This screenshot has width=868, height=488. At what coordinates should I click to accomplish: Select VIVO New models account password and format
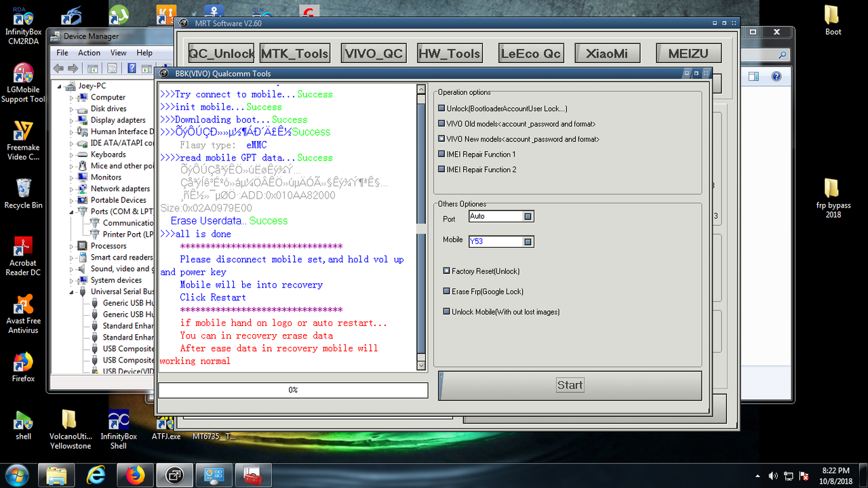click(x=441, y=139)
